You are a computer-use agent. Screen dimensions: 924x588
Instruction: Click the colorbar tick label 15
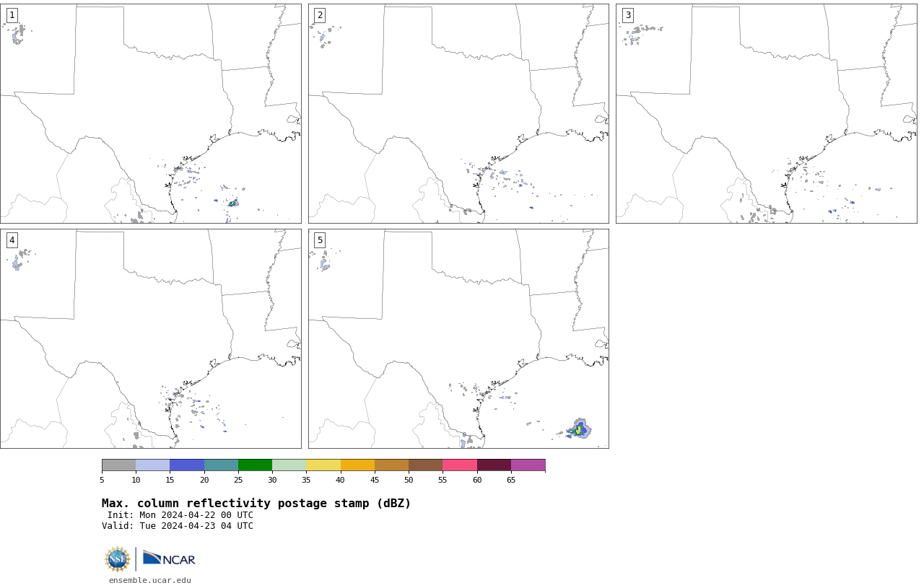[170, 481]
